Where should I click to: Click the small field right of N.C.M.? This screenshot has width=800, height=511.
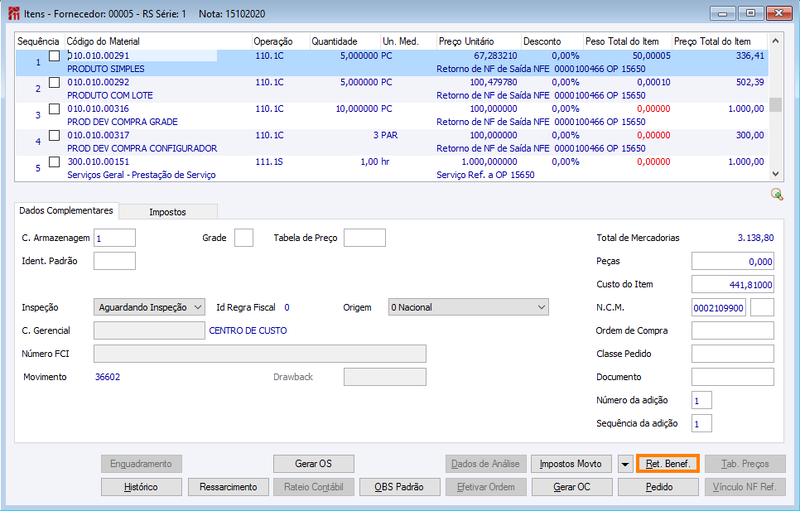762,308
